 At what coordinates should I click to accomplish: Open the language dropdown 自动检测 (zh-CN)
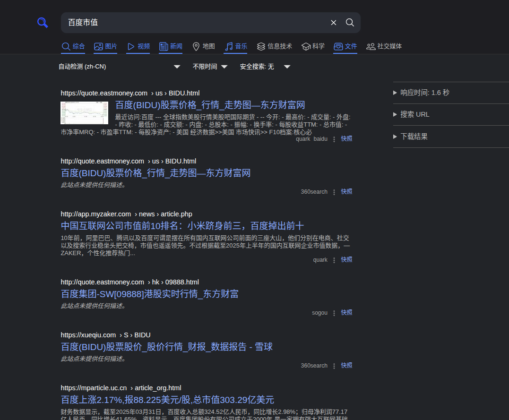[x=120, y=67]
